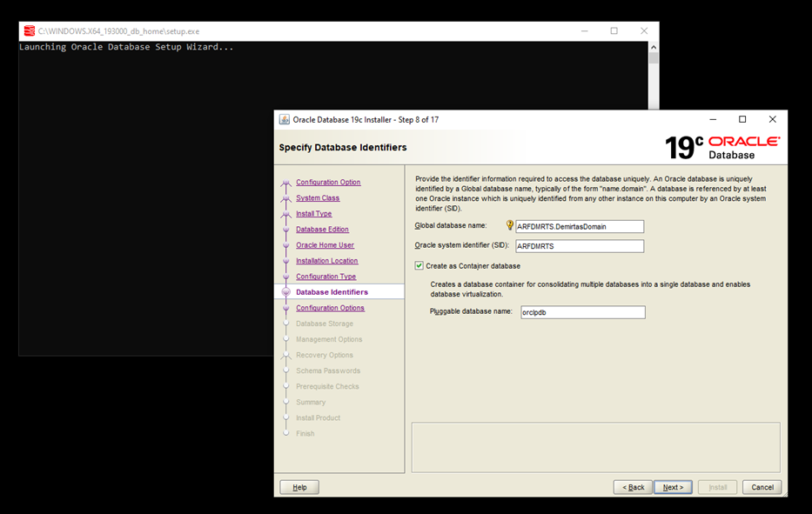Image resolution: width=812 pixels, height=514 pixels.
Task: Click the Global database name label
Action: 451,225
